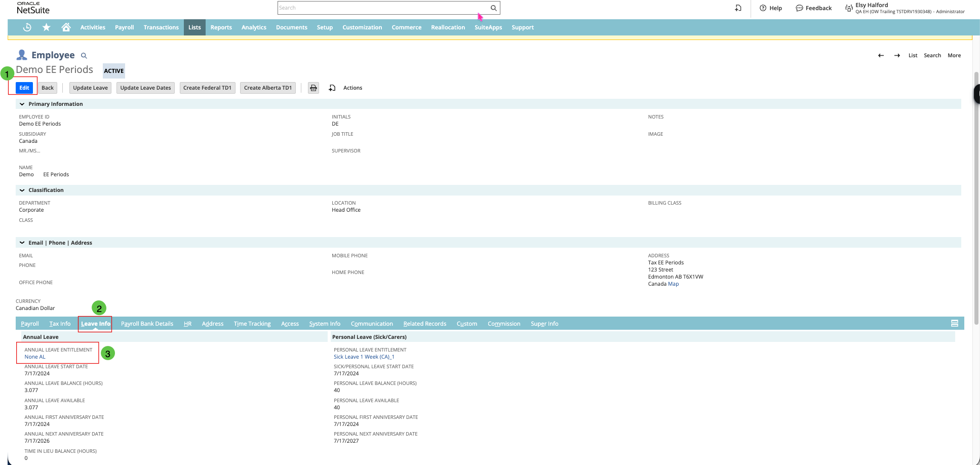
Task: Switch to the Commission subtab
Action: click(504, 324)
